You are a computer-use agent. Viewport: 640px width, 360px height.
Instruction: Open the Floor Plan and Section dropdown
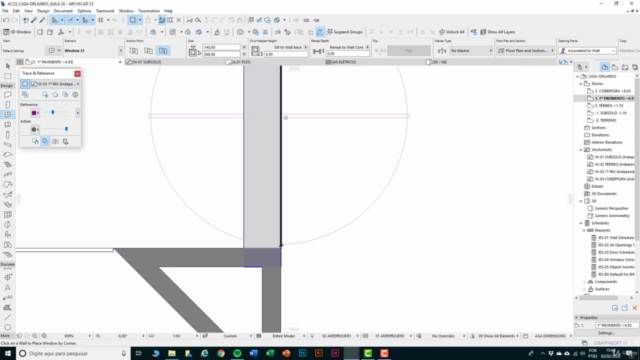pos(526,51)
